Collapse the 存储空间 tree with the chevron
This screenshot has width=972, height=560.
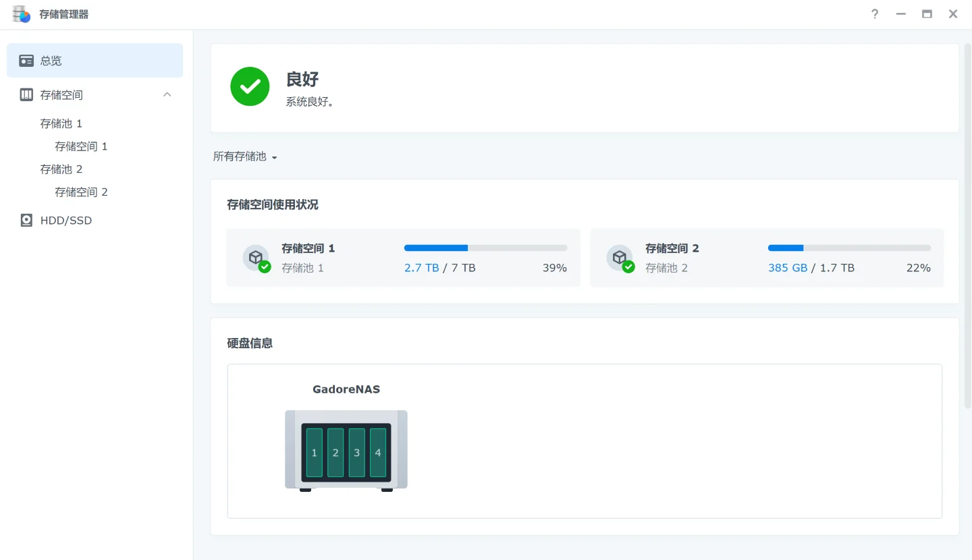coord(167,95)
